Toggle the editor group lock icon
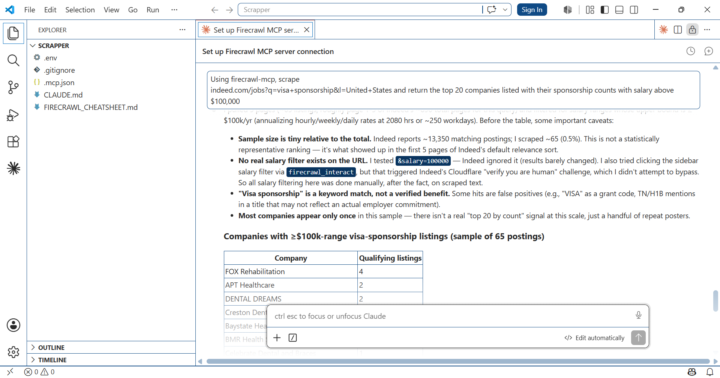The width and height of the screenshot is (720, 378). point(692,30)
